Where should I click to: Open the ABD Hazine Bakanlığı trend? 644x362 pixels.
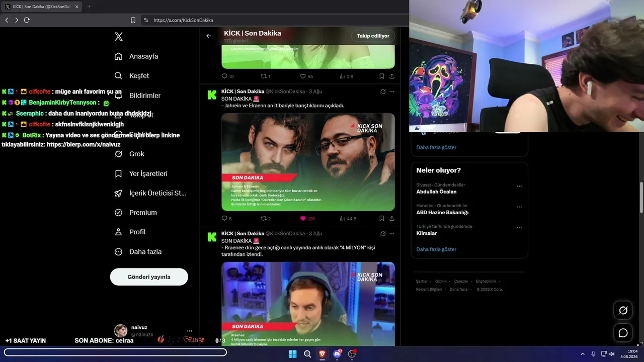click(442, 212)
